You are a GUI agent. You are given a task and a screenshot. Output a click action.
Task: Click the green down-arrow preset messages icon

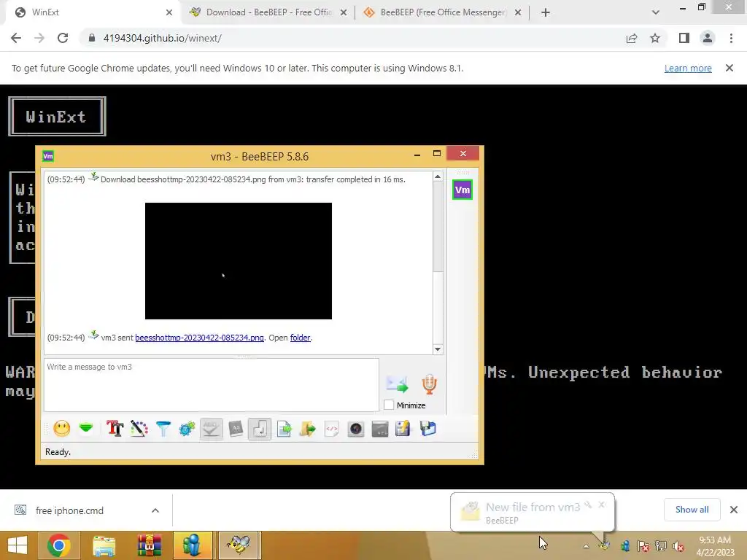point(86,428)
